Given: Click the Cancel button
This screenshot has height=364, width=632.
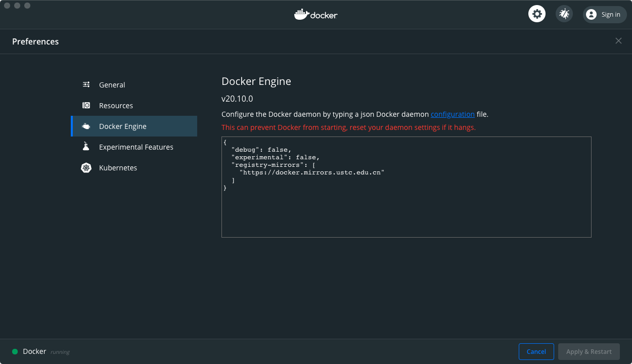Looking at the screenshot, I should [536, 351].
